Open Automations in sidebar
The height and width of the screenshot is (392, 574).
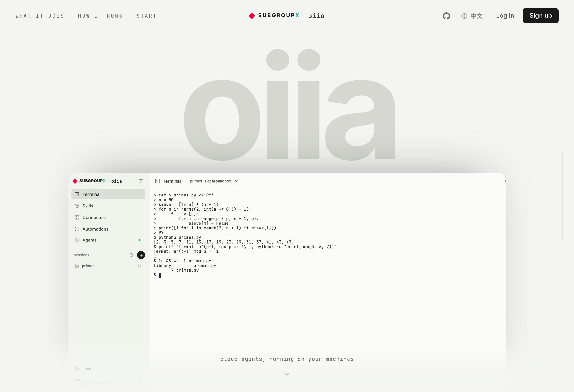108,229
